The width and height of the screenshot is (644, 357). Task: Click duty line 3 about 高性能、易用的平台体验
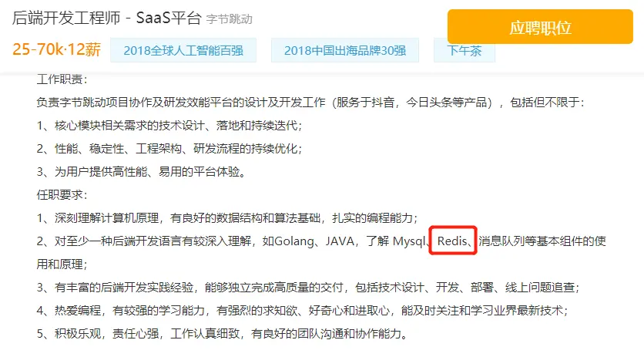[x=141, y=171]
